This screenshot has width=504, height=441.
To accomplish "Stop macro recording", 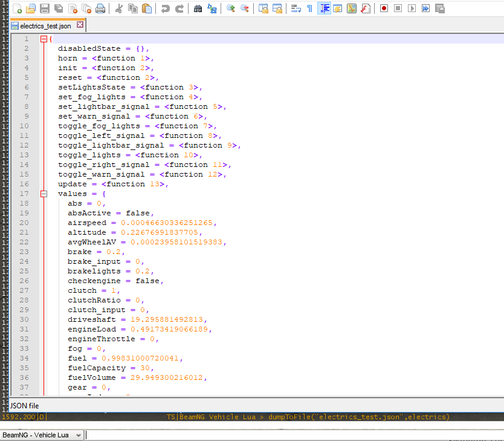I will 398,8.
